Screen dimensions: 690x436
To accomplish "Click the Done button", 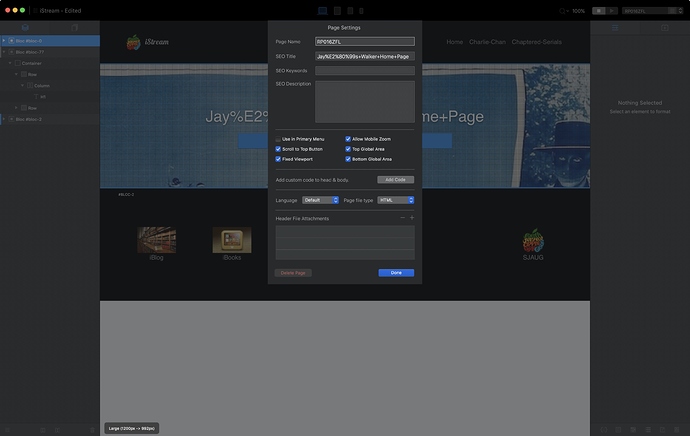I will 395,272.
